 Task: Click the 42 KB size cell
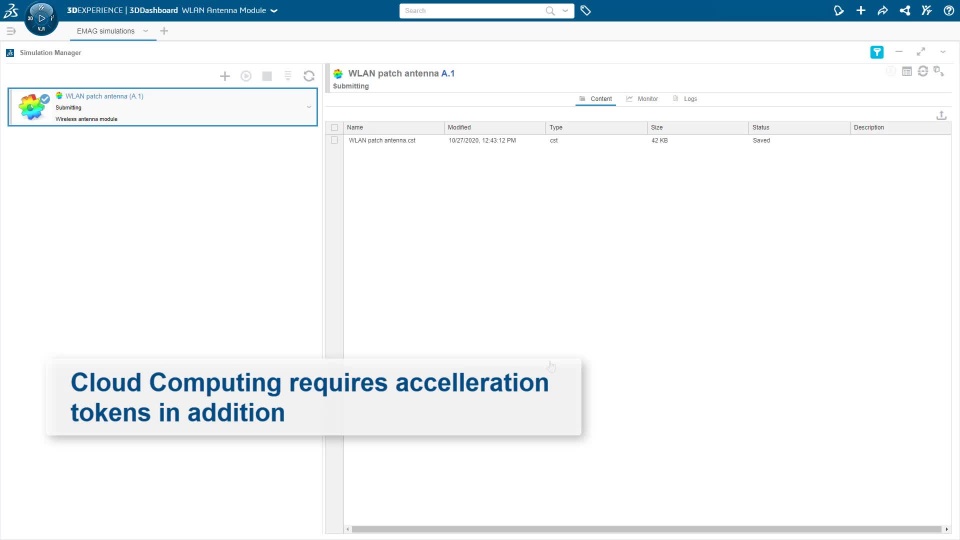pos(659,141)
